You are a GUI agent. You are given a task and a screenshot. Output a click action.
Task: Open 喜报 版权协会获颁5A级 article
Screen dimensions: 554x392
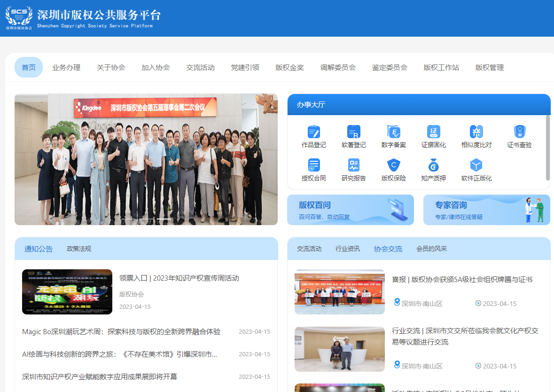462,280
